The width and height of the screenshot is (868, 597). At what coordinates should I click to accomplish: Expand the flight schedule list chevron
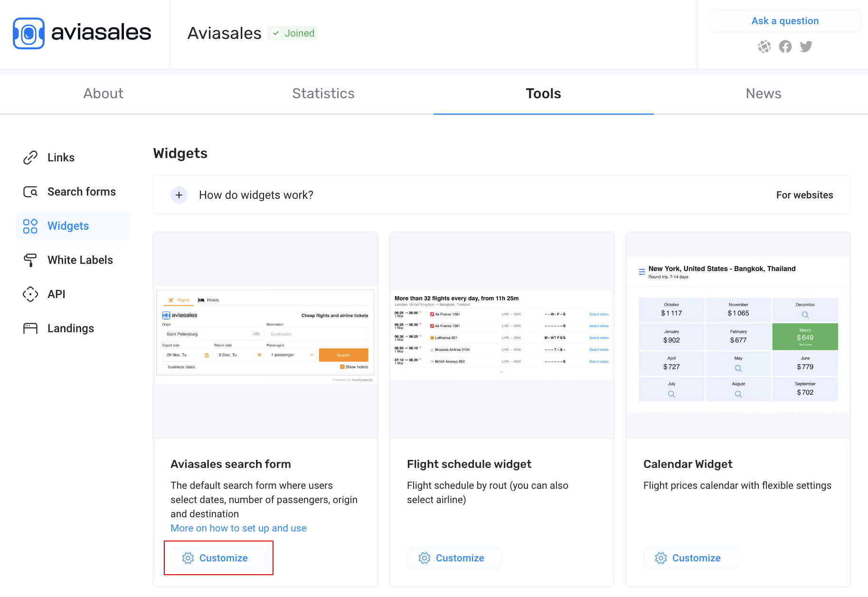501,372
